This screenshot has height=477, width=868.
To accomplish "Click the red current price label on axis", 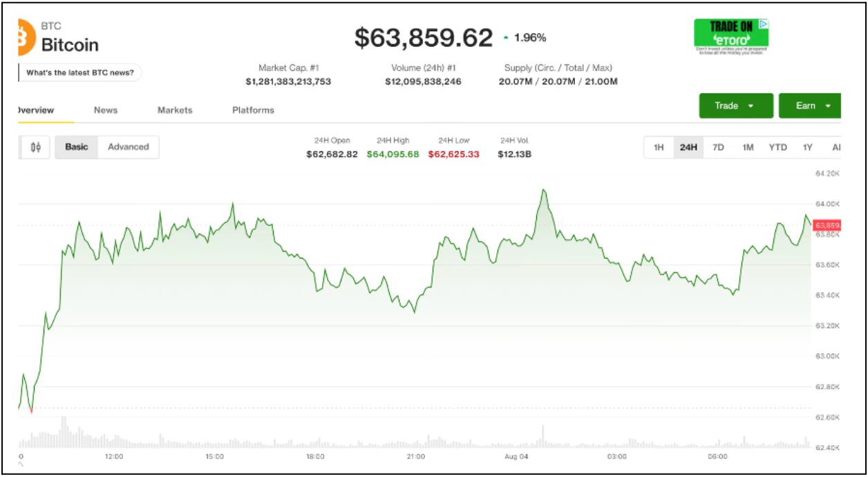I will 827,225.
